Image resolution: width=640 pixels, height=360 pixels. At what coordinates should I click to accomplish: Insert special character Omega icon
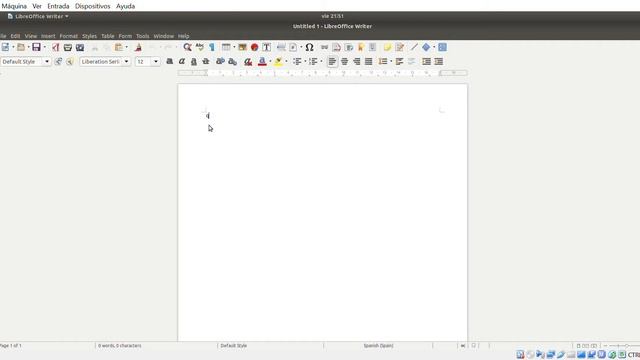pyautogui.click(x=309, y=47)
